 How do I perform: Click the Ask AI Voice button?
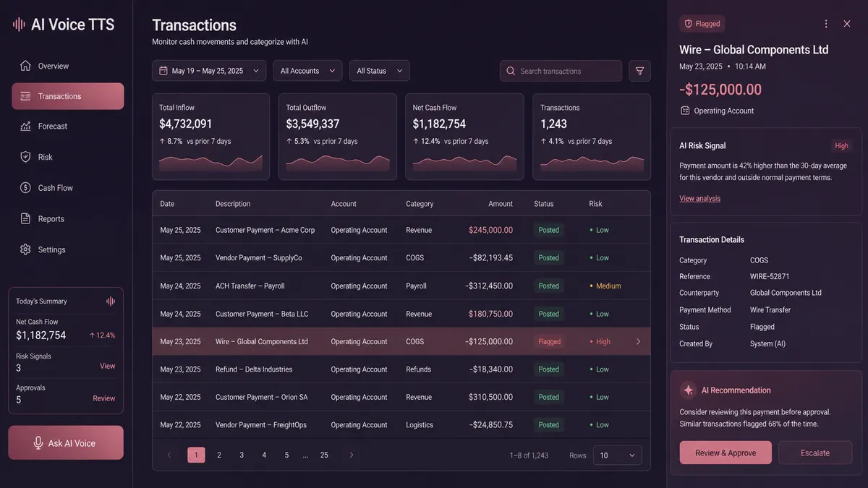[x=66, y=443]
